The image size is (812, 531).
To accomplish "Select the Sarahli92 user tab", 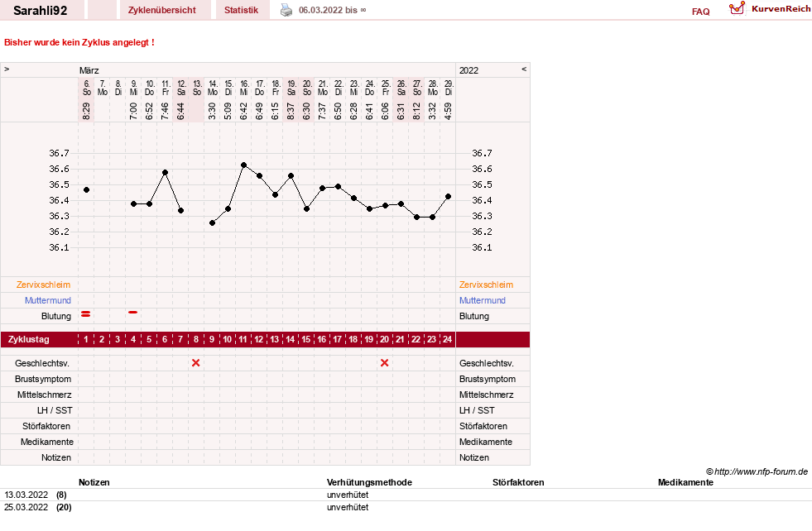I will 41,11.
